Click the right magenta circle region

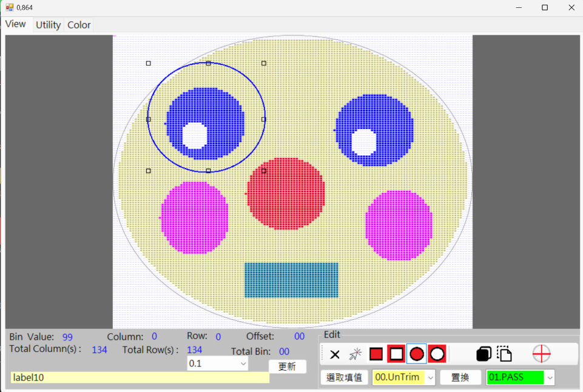click(399, 225)
